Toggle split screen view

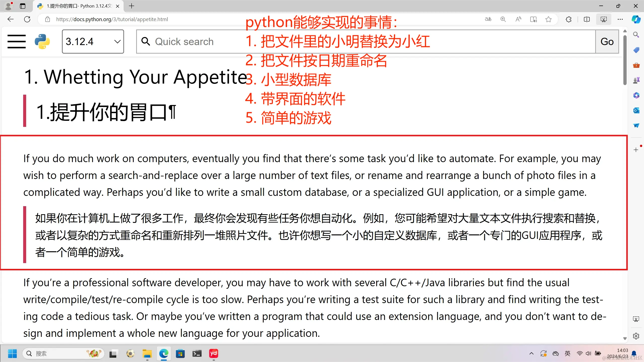pos(587,19)
